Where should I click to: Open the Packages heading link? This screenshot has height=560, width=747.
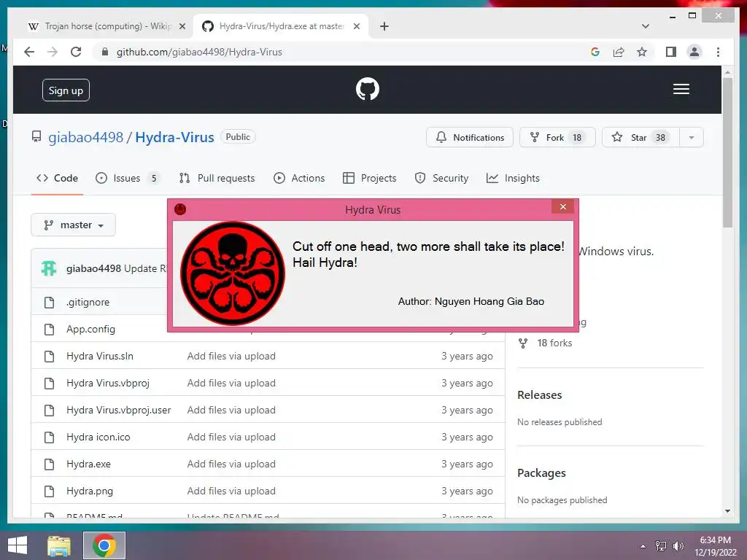coord(542,472)
